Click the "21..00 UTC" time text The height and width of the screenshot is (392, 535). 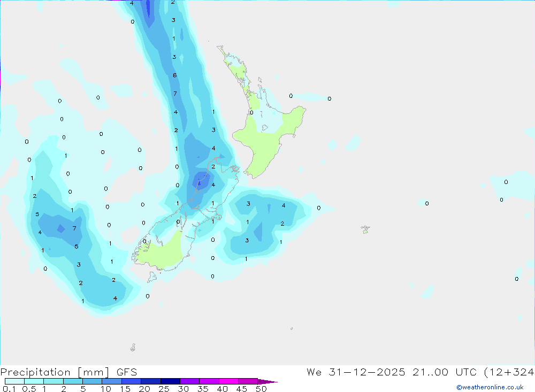click(x=445, y=372)
